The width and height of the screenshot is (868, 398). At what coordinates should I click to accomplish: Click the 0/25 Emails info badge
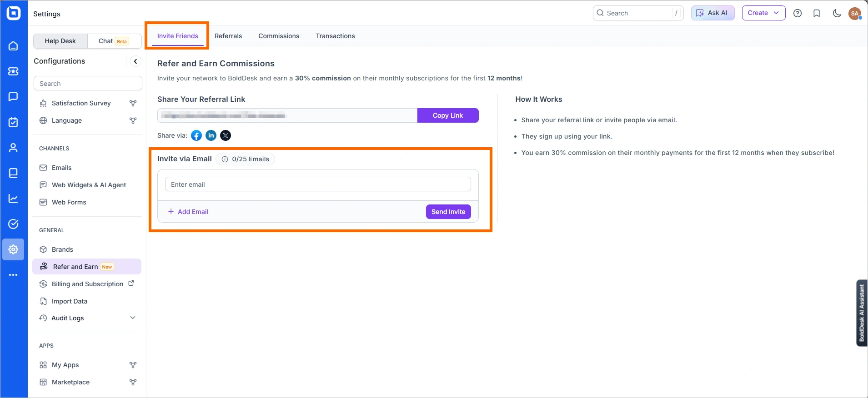[x=246, y=159]
